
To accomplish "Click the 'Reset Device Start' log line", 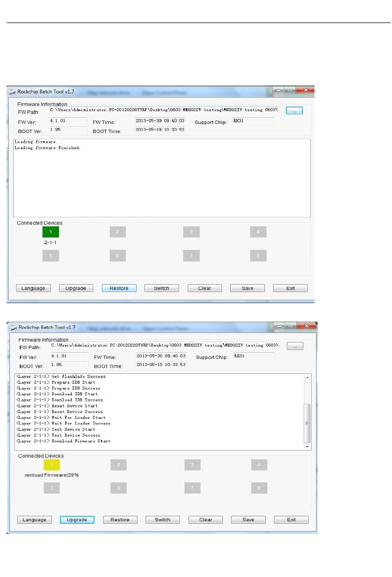I will pos(57,406).
